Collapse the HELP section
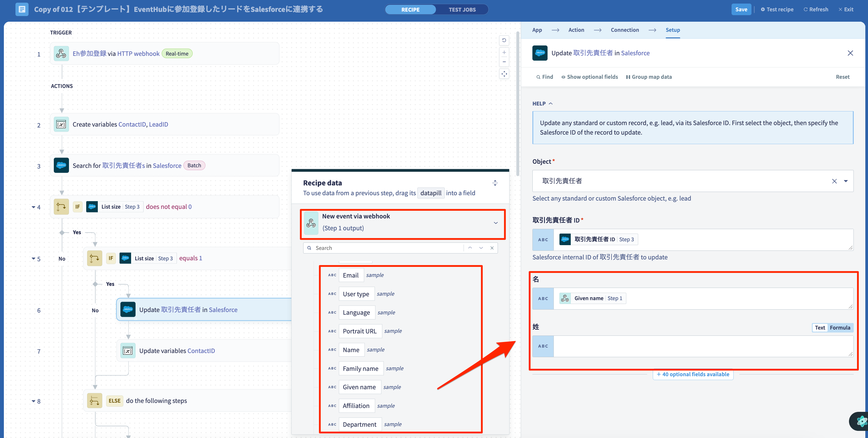868x438 pixels. 542,103
